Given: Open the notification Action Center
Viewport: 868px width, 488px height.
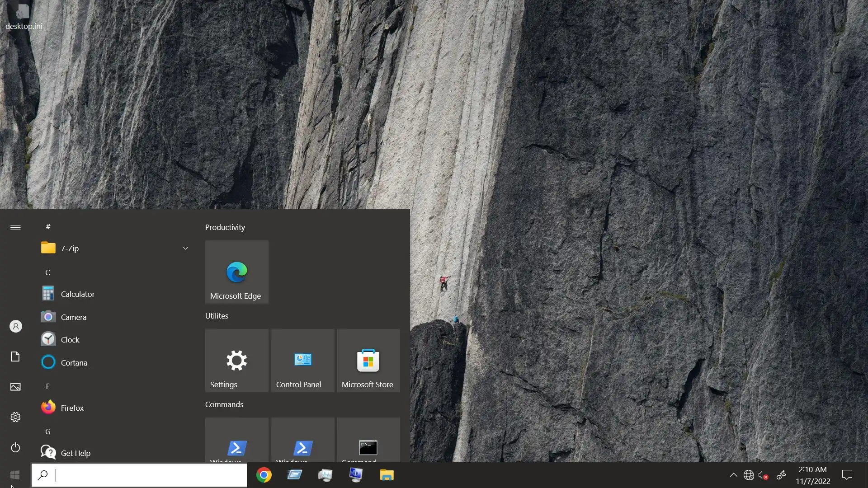Looking at the screenshot, I should click(847, 475).
